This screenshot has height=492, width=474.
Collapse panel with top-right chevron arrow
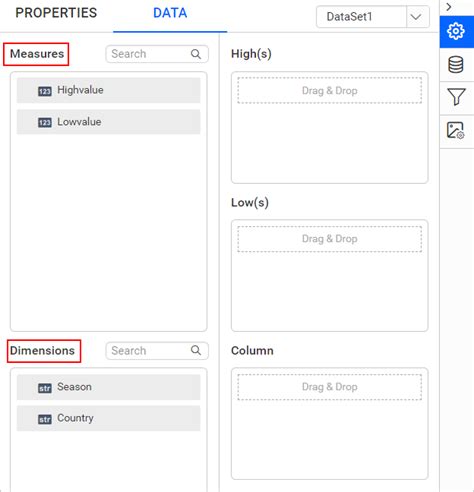pos(449,7)
